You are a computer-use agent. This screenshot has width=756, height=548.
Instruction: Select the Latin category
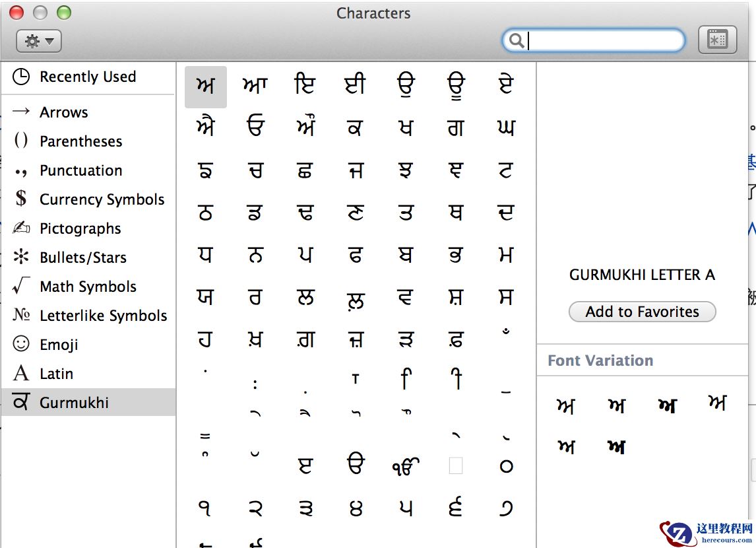coord(56,374)
